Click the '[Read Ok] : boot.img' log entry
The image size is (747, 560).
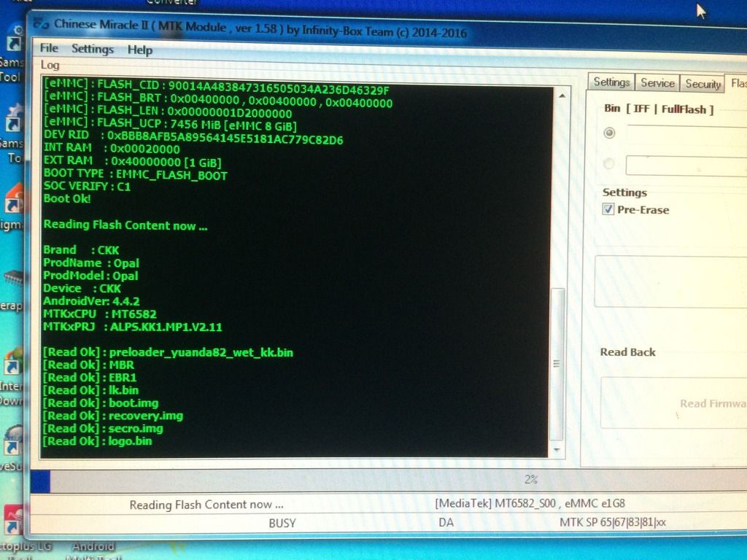(101, 403)
